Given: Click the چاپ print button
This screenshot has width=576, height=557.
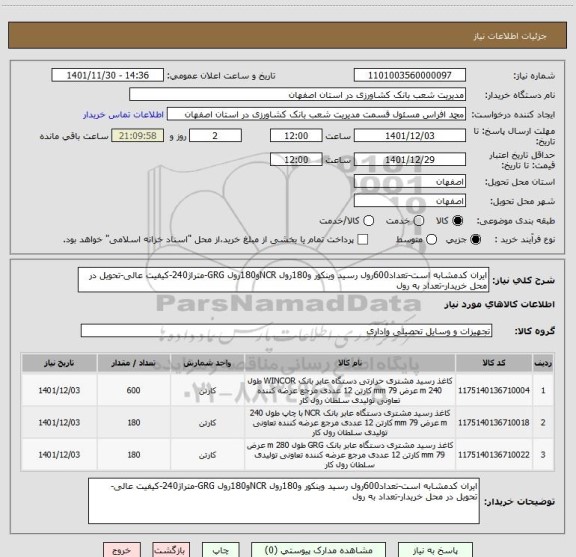Looking at the screenshot, I should click(x=221, y=550).
